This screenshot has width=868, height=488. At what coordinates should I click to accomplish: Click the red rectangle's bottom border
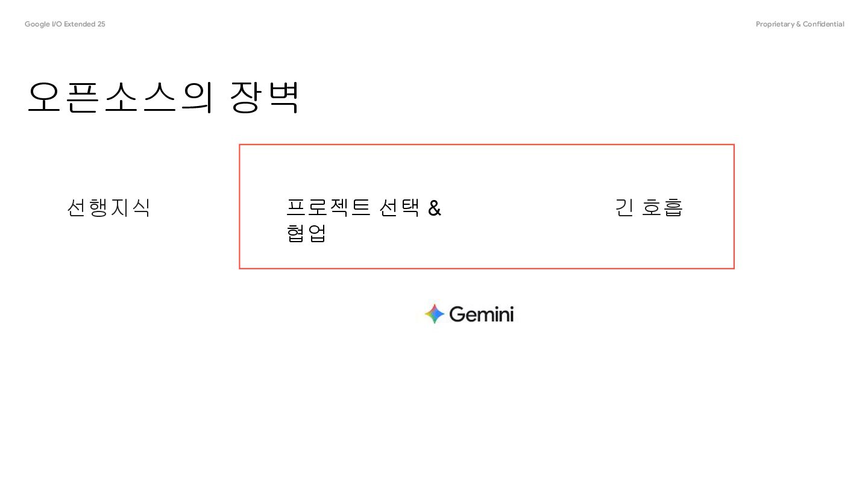coord(486,268)
